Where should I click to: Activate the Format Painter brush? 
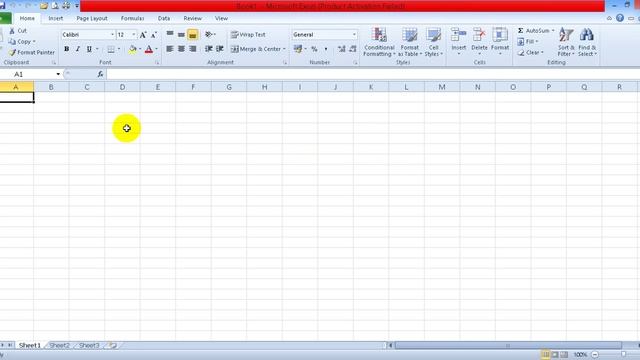point(12,52)
